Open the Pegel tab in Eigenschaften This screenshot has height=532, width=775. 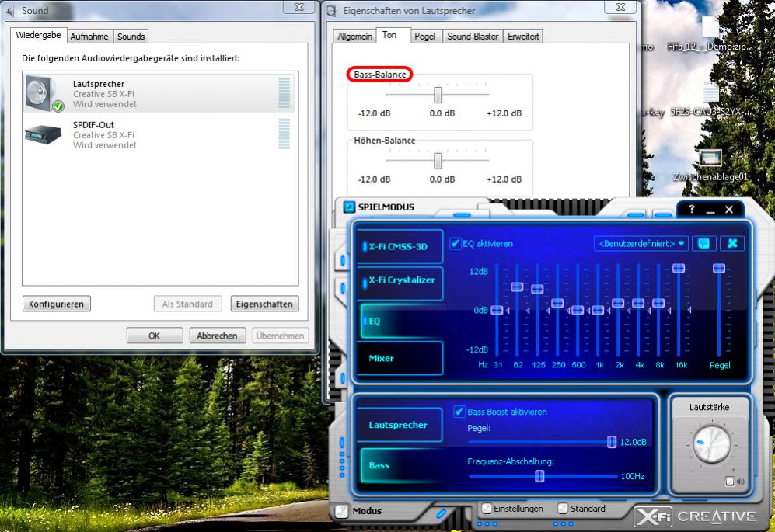424,36
